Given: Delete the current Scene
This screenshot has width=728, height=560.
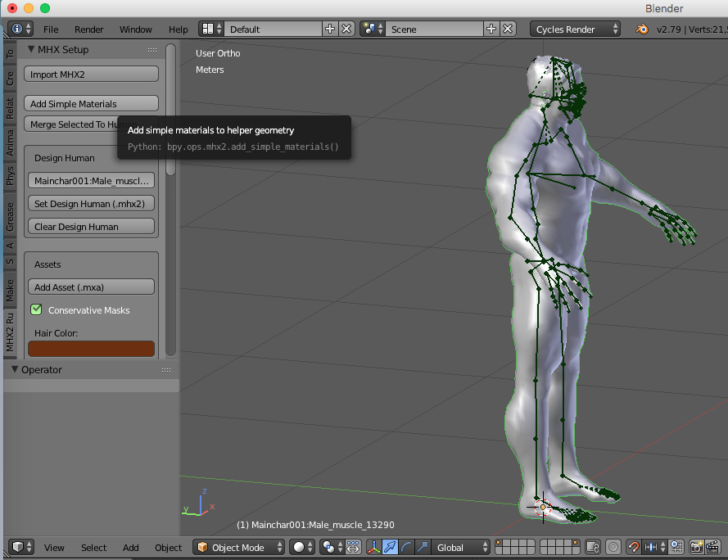Looking at the screenshot, I should pos(508,29).
